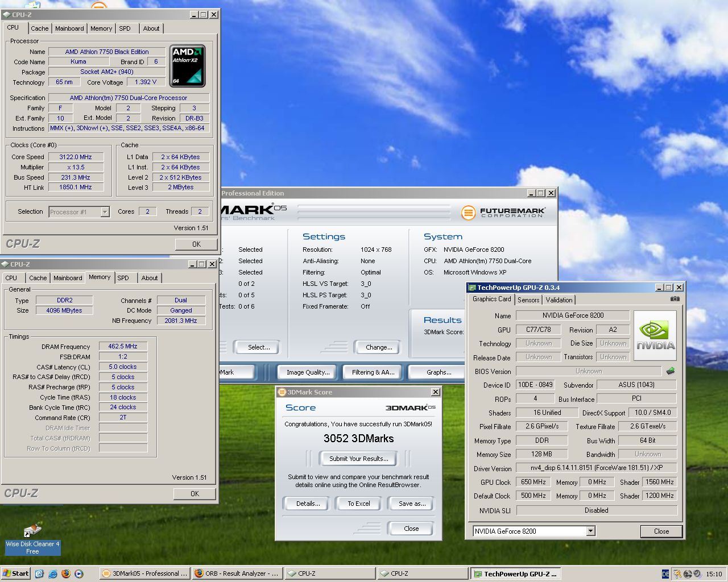This screenshot has width=728, height=582.
Task: Launch Windows Media Player from the quick launch
Action: (x=79, y=573)
